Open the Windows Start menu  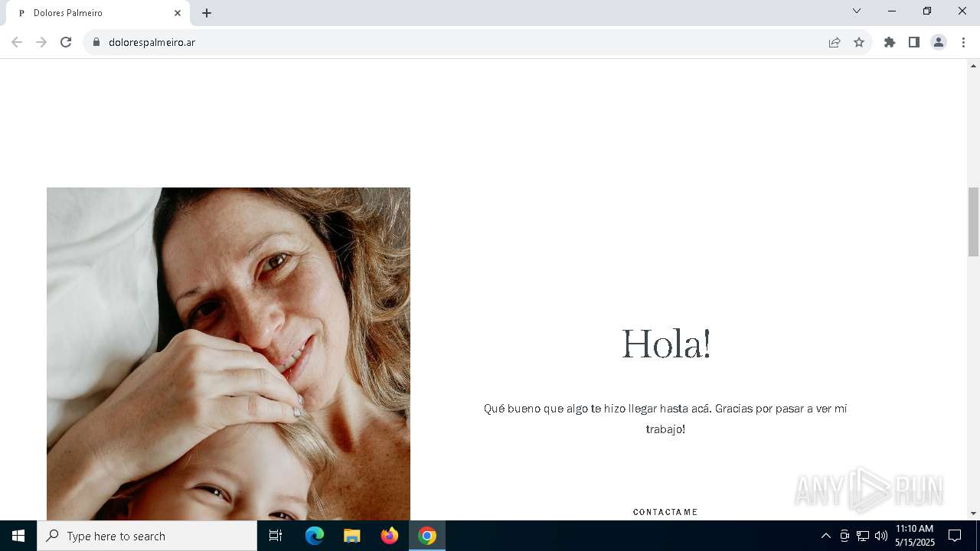(x=18, y=536)
